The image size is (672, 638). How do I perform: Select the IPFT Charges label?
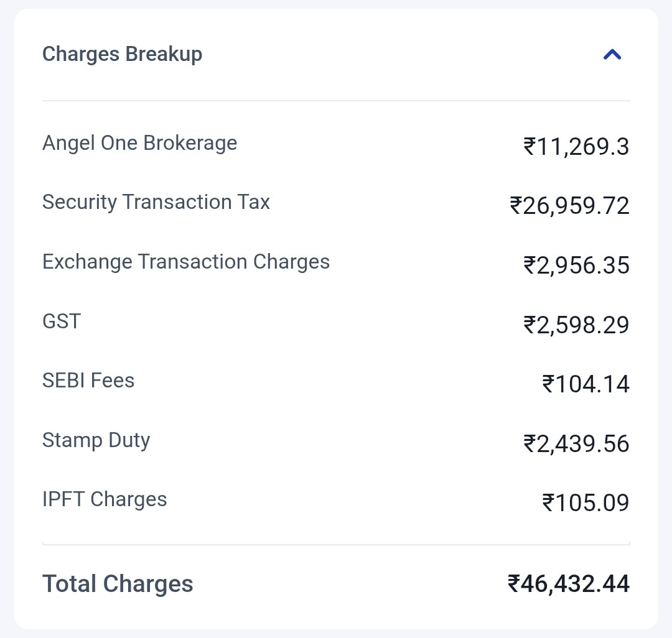pos(105,500)
